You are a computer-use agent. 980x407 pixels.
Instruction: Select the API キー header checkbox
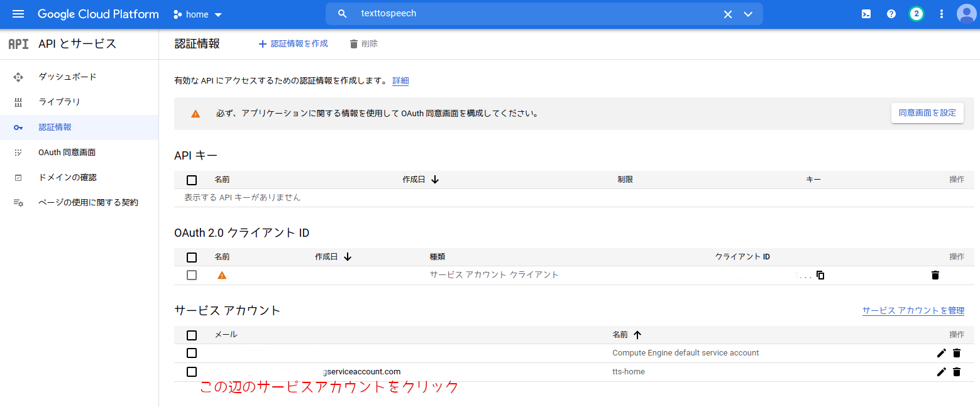(192, 180)
